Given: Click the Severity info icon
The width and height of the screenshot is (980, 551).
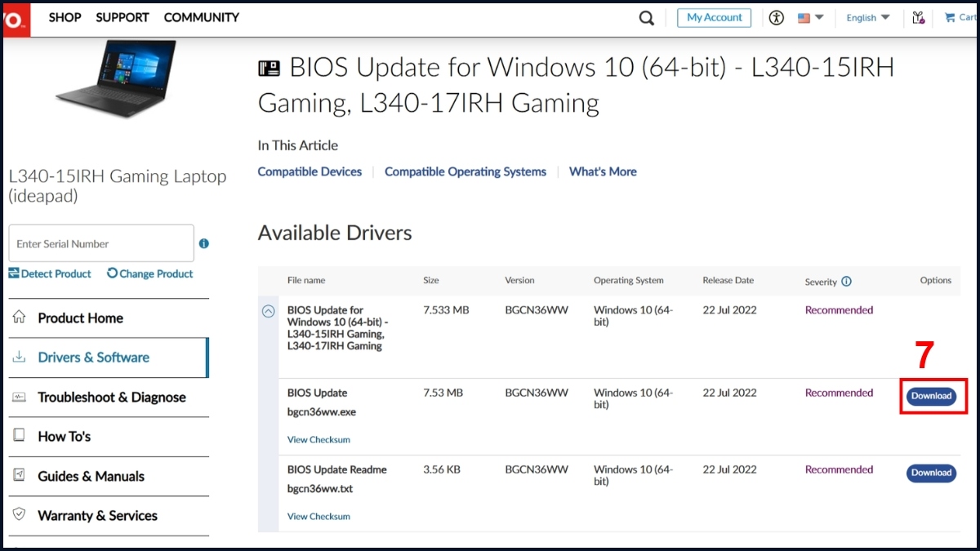Looking at the screenshot, I should tap(846, 282).
